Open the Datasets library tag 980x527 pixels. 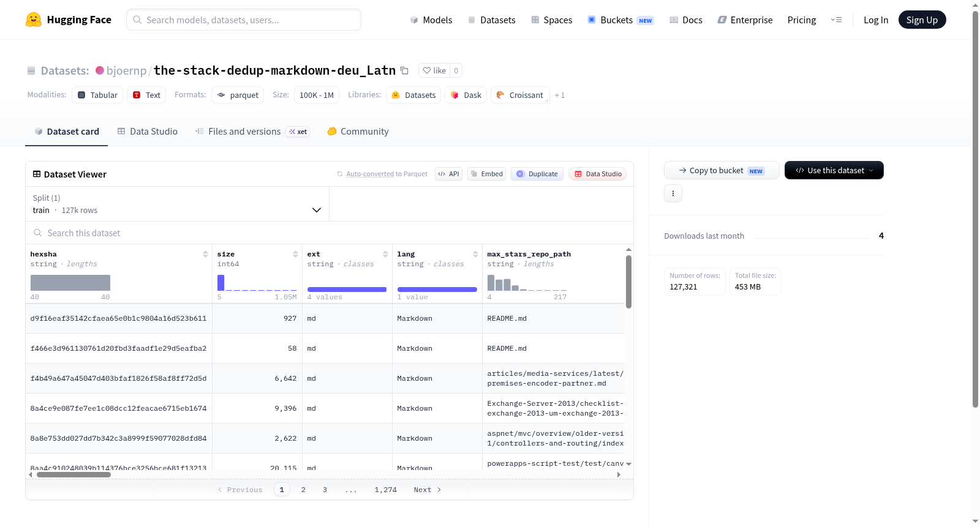[x=413, y=95]
